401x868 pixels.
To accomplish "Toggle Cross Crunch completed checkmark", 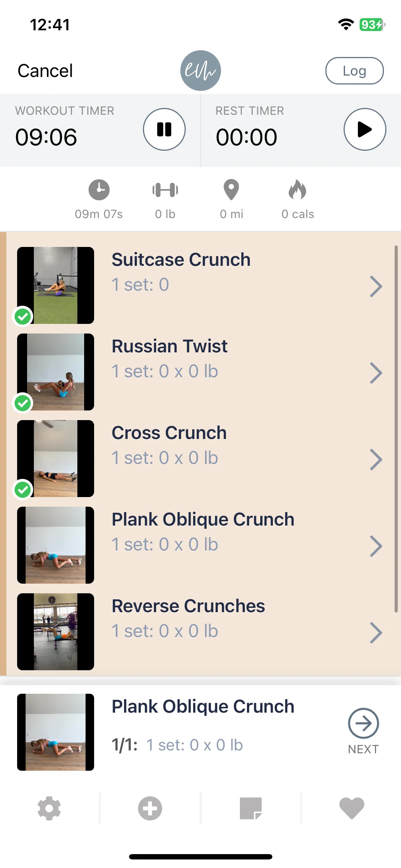I will [x=23, y=490].
